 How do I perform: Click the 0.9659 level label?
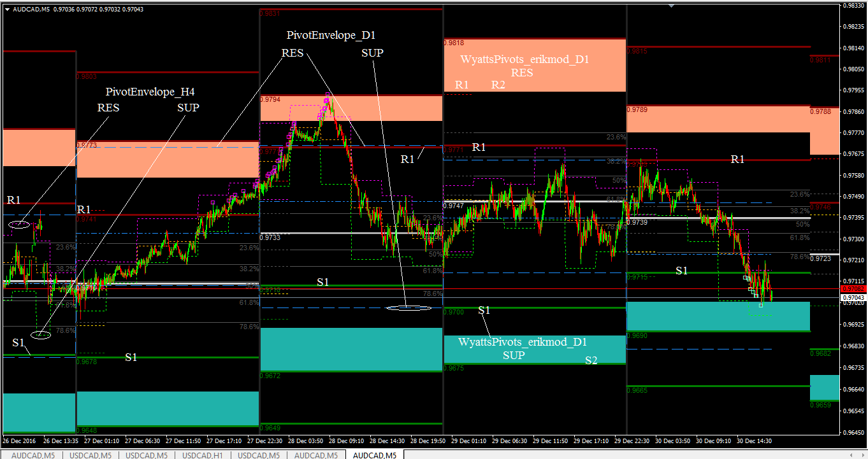point(821,405)
